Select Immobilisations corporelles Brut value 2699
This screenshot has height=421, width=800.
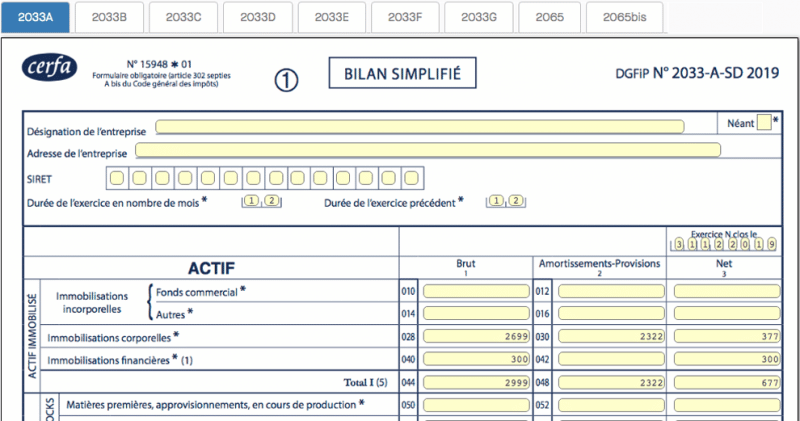pyautogui.click(x=476, y=336)
